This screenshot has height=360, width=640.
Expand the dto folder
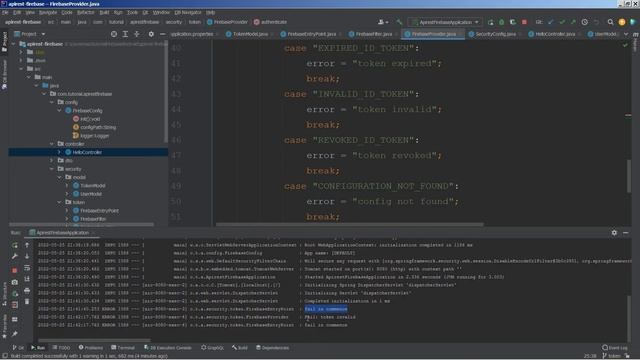[52, 160]
